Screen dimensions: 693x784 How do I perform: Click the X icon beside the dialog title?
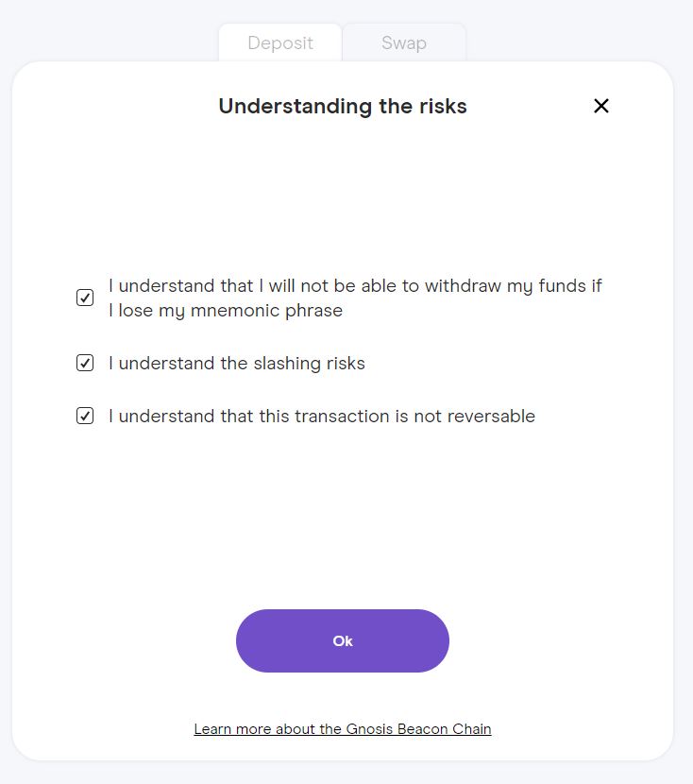(x=601, y=106)
